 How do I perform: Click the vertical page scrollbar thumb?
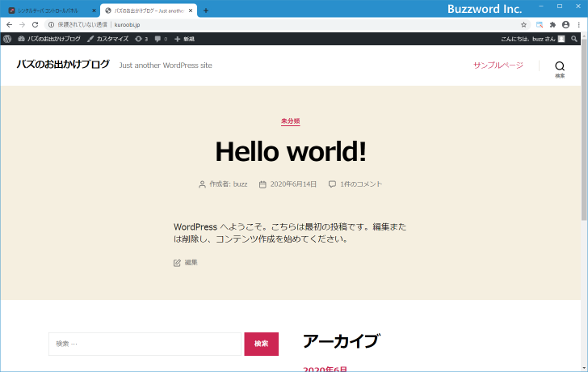point(584,129)
